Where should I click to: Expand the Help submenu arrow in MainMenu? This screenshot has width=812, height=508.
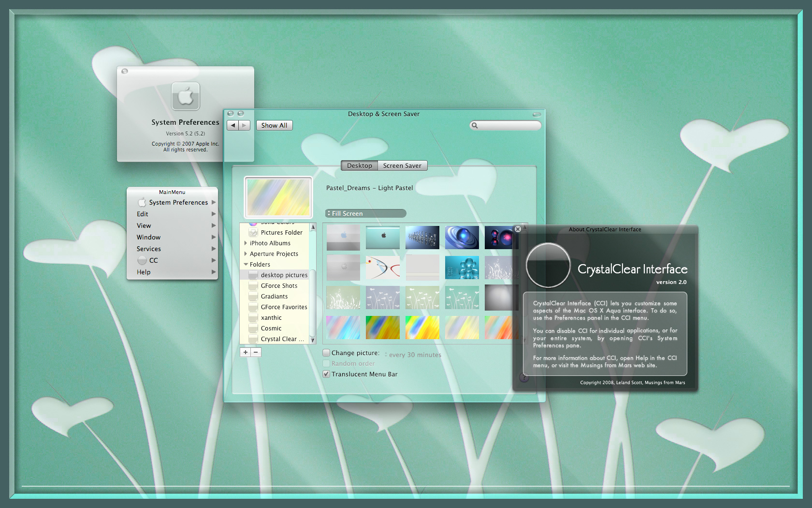pyautogui.click(x=213, y=272)
